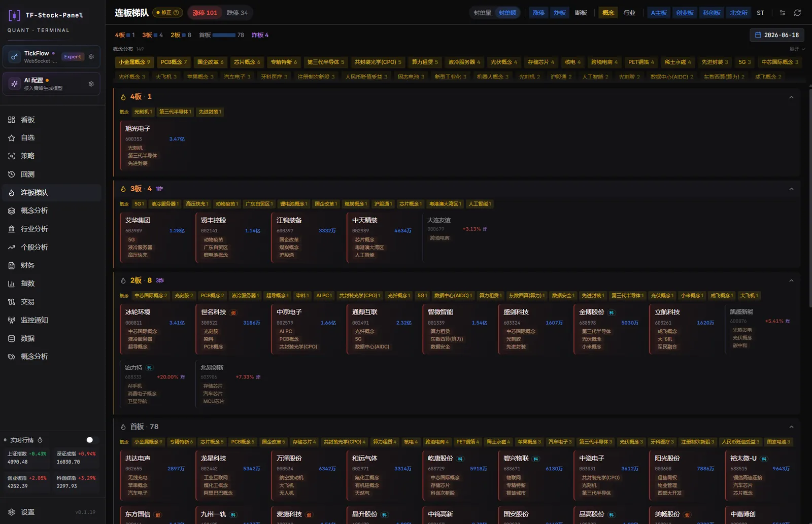Open the AI 配置 settings gear
The height and width of the screenshot is (524, 812).
[x=91, y=84]
